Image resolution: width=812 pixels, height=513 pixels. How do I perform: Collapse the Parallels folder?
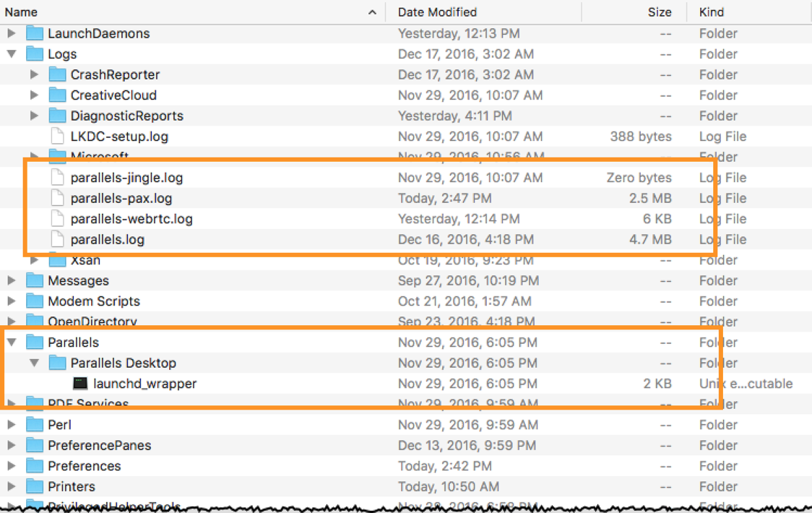(x=12, y=342)
